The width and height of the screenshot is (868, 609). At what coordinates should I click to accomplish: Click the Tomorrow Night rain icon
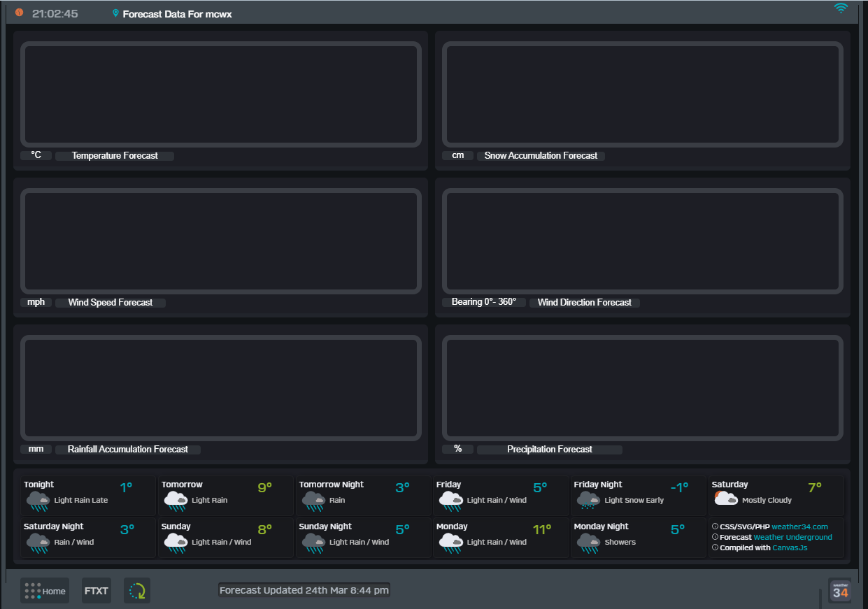(x=313, y=501)
